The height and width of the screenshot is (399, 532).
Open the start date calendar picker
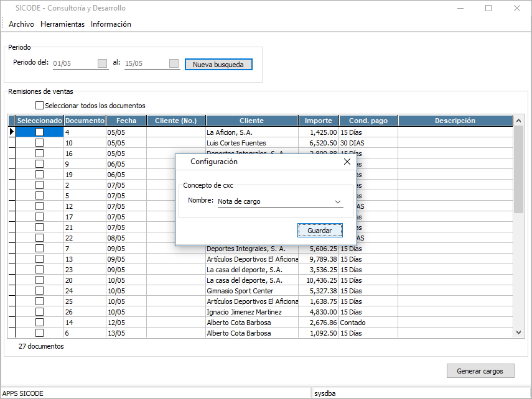click(x=103, y=63)
